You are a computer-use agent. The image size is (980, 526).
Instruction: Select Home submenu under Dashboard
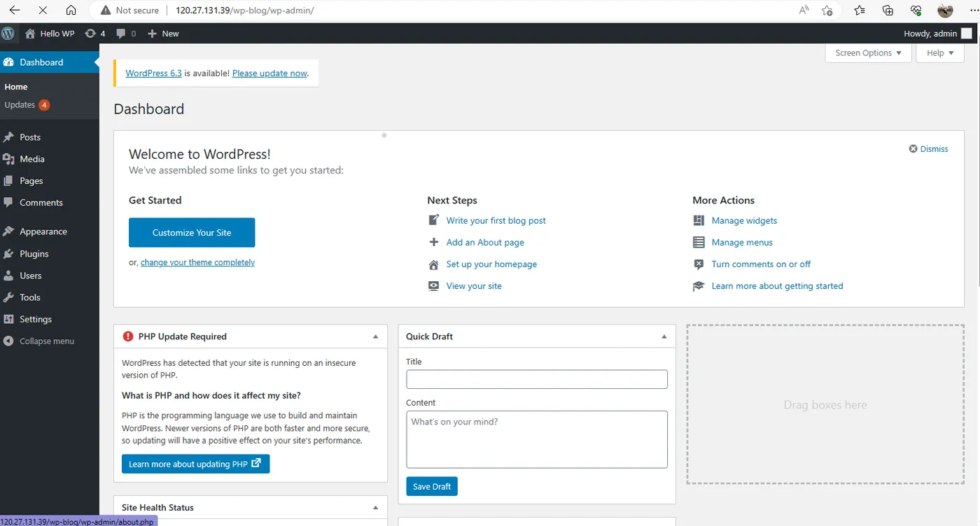tap(16, 87)
